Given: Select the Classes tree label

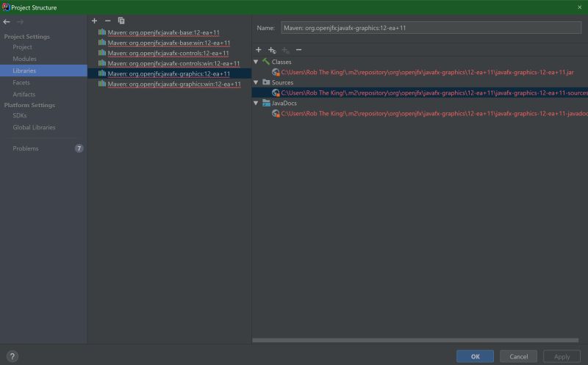Looking at the screenshot, I should click(282, 62).
